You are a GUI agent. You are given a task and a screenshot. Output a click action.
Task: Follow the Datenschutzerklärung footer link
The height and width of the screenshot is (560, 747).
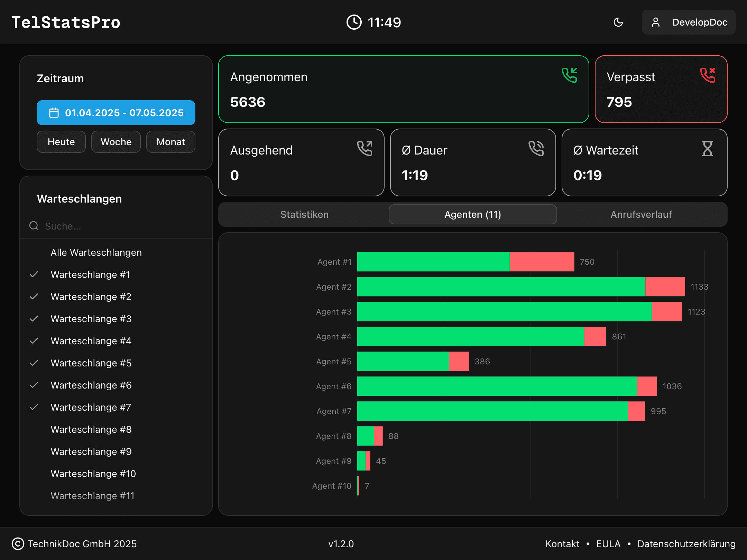point(686,544)
